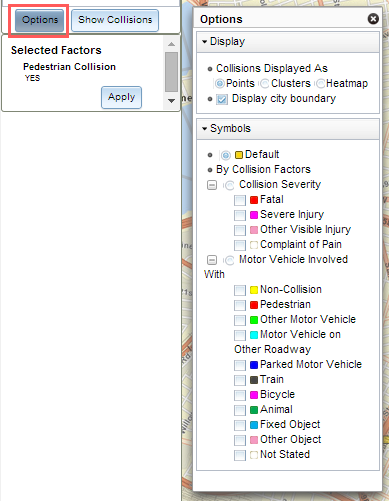This screenshot has height=501, width=389.
Task: Toggle Display city boundary checkbox
Action: (222, 99)
